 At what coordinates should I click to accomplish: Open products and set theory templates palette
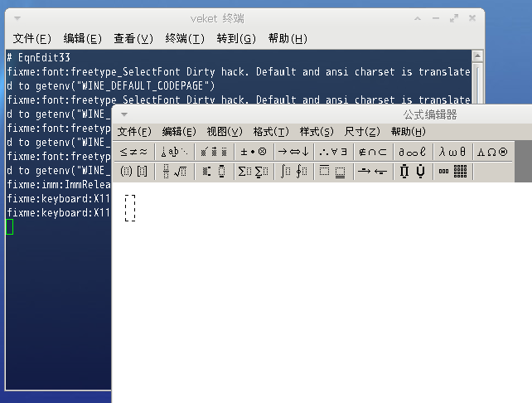pos(413,172)
